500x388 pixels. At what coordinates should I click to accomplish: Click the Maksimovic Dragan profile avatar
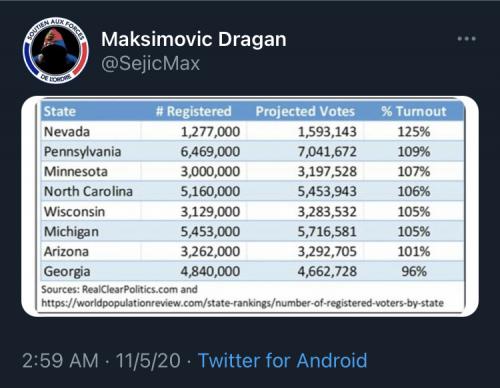coord(56,51)
